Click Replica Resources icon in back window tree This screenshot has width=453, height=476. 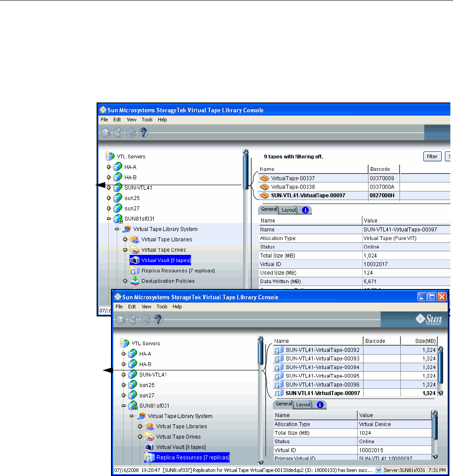[135, 271]
